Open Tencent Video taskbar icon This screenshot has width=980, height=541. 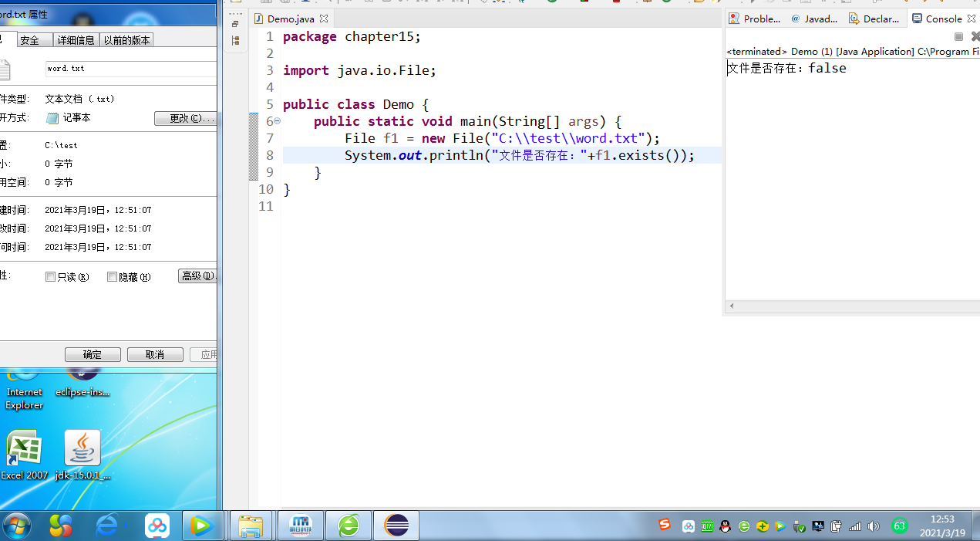pyautogui.click(x=201, y=526)
